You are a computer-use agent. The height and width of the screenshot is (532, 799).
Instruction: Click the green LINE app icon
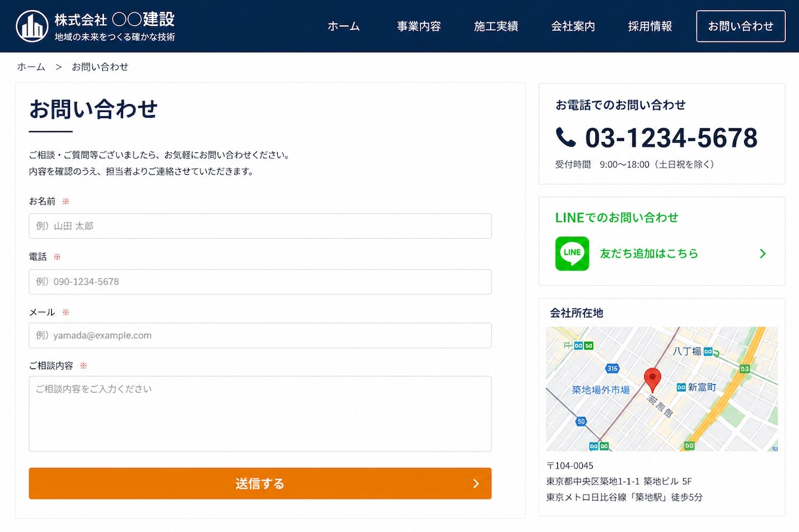(572, 253)
